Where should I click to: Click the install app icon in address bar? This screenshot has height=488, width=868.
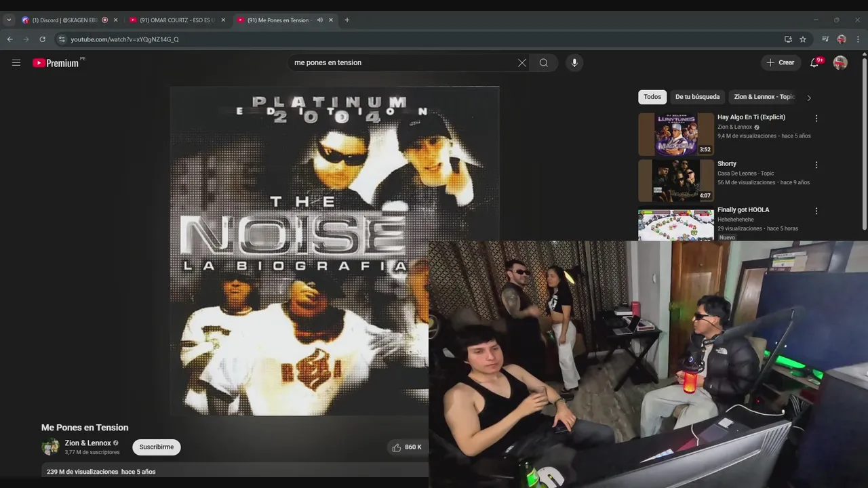point(788,39)
